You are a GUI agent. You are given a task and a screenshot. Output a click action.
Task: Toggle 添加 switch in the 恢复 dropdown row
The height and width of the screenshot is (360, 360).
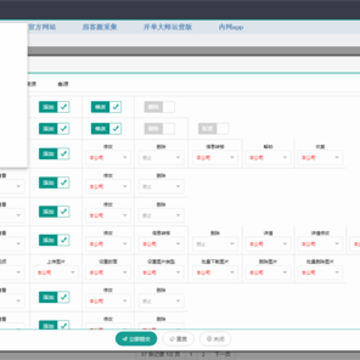pyautogui.click(x=54, y=154)
